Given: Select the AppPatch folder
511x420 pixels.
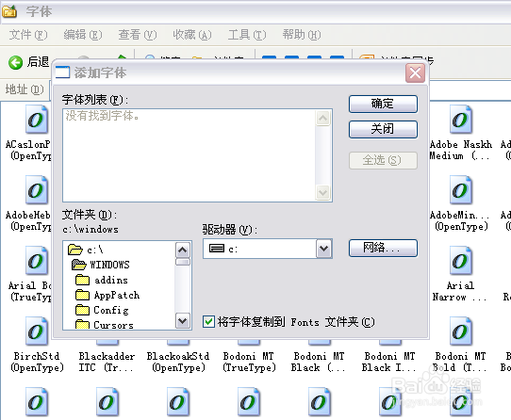Looking at the screenshot, I should pyautogui.click(x=107, y=295).
